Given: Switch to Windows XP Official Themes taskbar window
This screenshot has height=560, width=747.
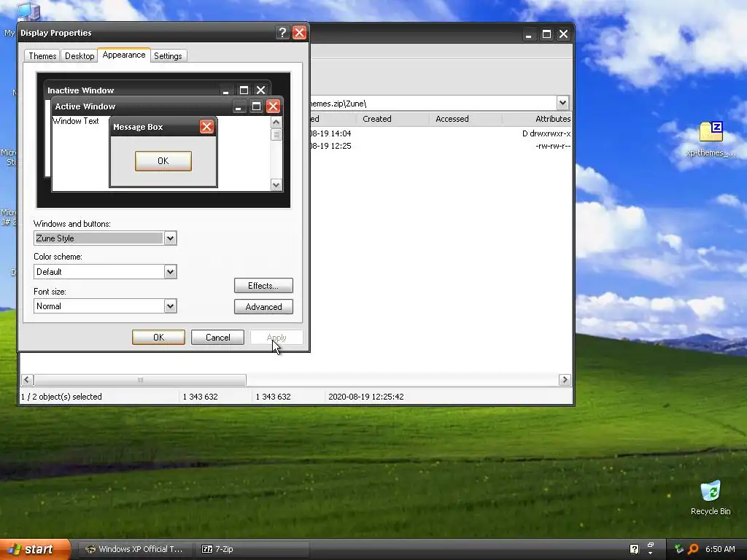Looking at the screenshot, I should coord(135,549).
